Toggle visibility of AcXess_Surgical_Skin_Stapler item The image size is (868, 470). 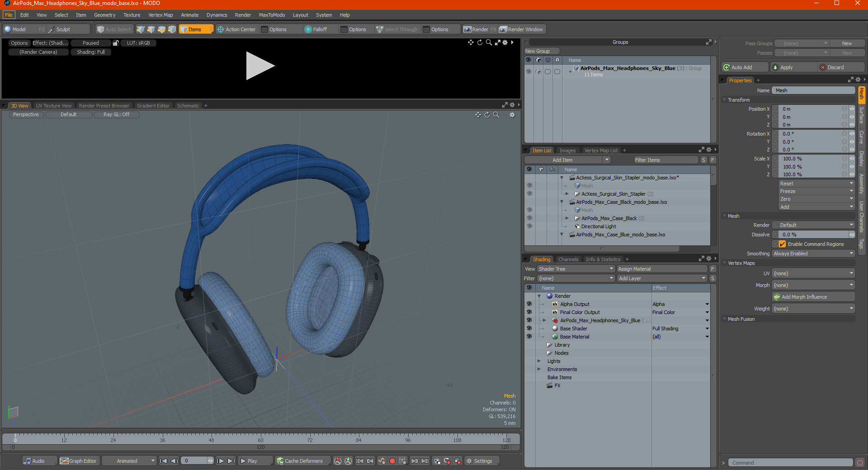[529, 194]
